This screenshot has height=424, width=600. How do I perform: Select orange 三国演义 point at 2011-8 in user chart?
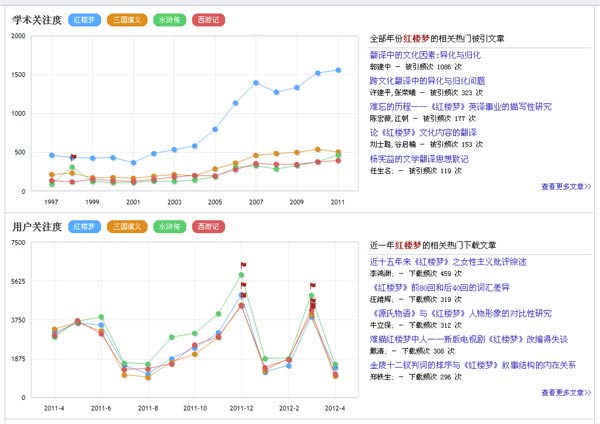148,378
